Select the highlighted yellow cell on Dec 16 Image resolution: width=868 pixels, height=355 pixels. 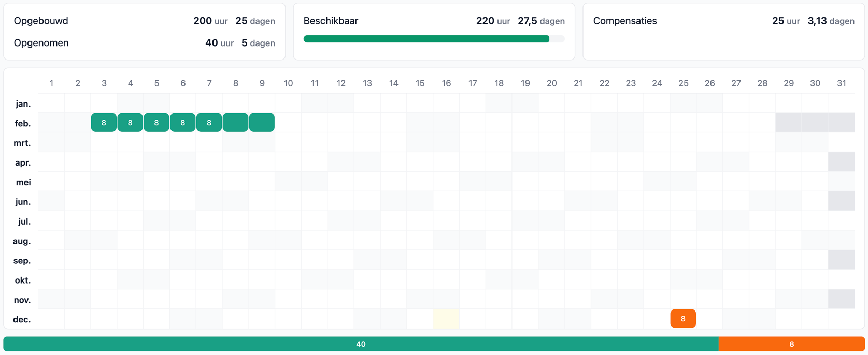446,319
